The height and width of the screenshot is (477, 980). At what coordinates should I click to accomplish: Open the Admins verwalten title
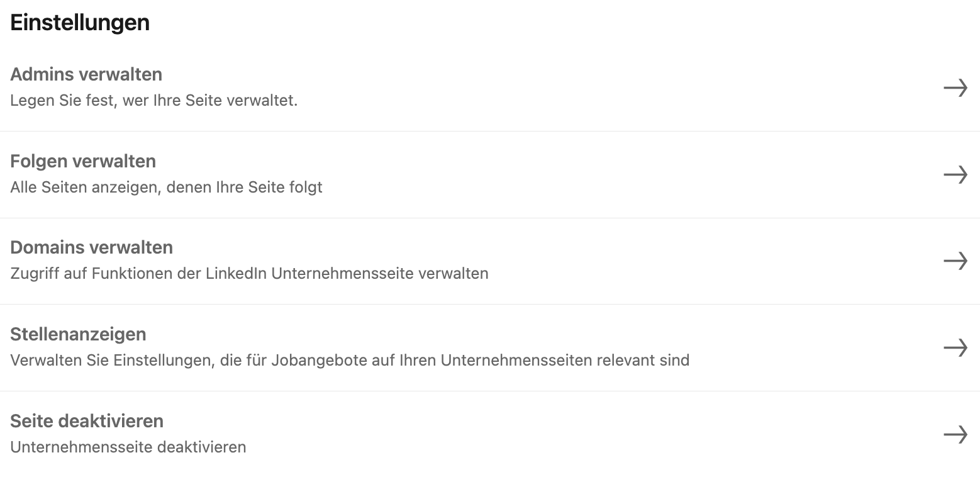[86, 74]
